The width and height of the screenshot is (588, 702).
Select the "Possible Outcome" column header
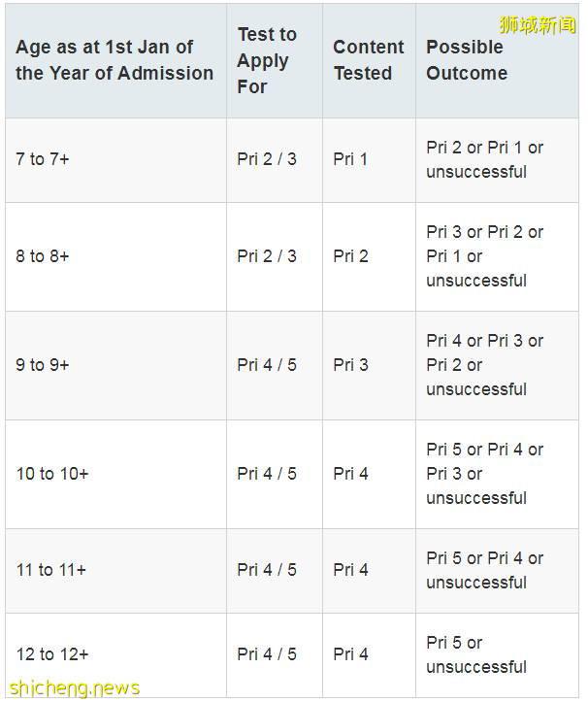click(x=466, y=60)
